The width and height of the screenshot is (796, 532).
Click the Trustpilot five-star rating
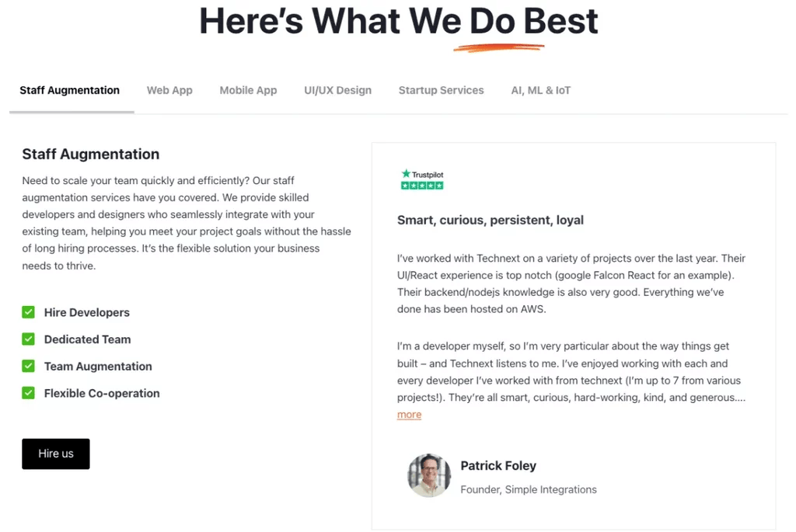point(422,186)
